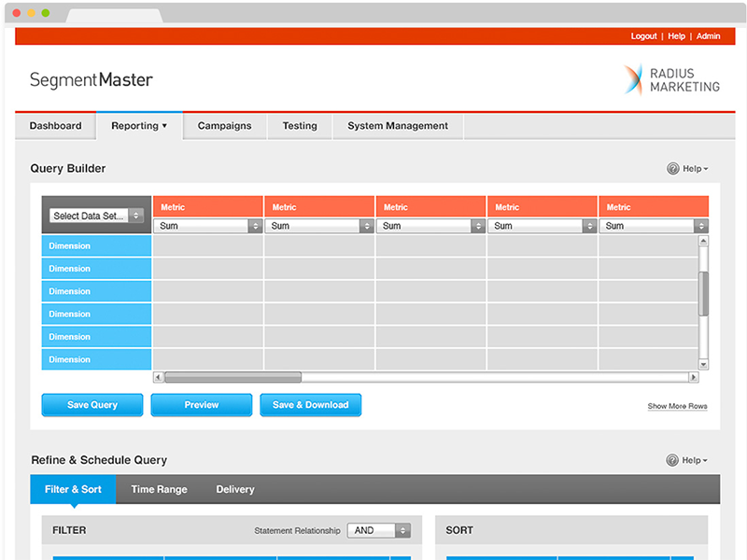Click the Logout link in top bar
The width and height of the screenshot is (747, 560).
coord(643,36)
